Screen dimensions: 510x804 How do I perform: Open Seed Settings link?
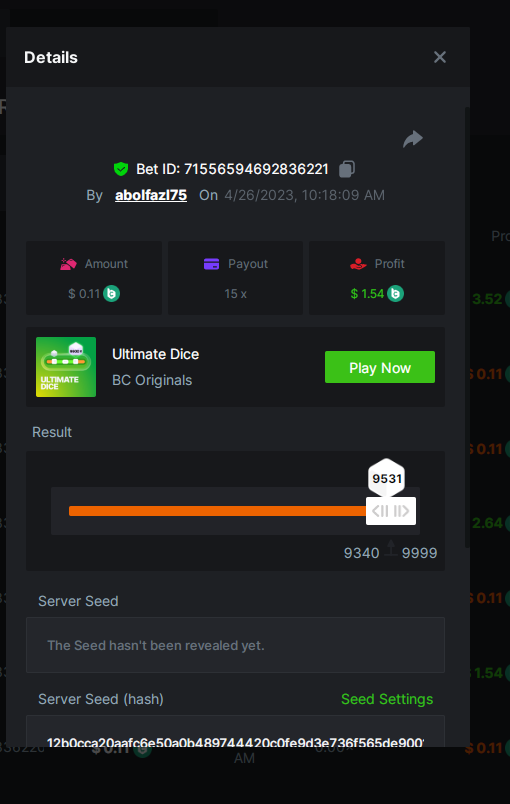point(387,699)
